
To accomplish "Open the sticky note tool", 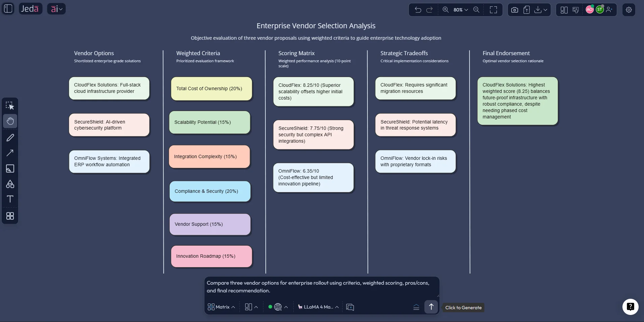I will [x=10, y=169].
